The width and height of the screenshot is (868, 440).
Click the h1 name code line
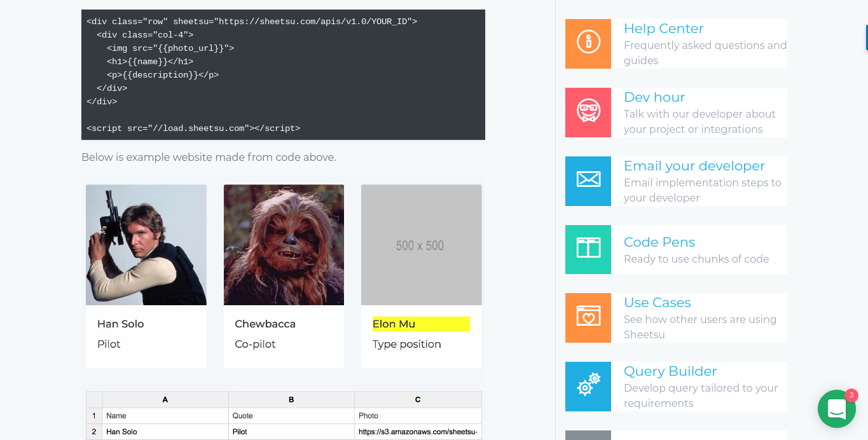tap(150, 62)
